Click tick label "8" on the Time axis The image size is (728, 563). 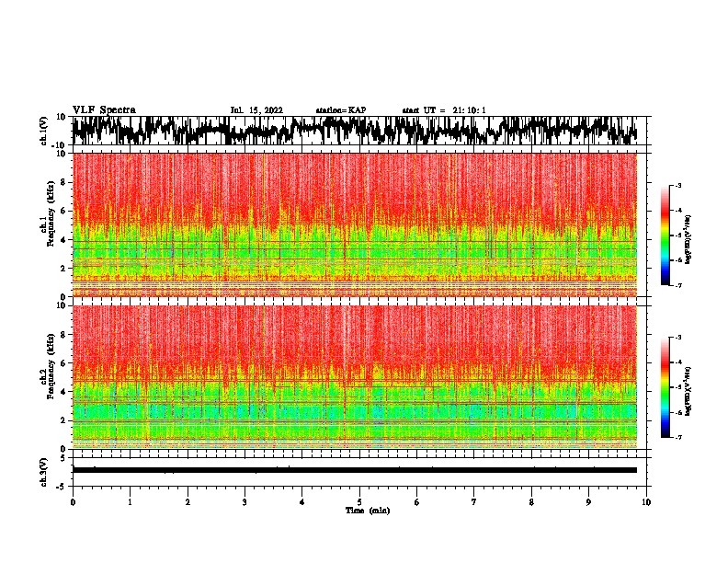click(x=531, y=502)
